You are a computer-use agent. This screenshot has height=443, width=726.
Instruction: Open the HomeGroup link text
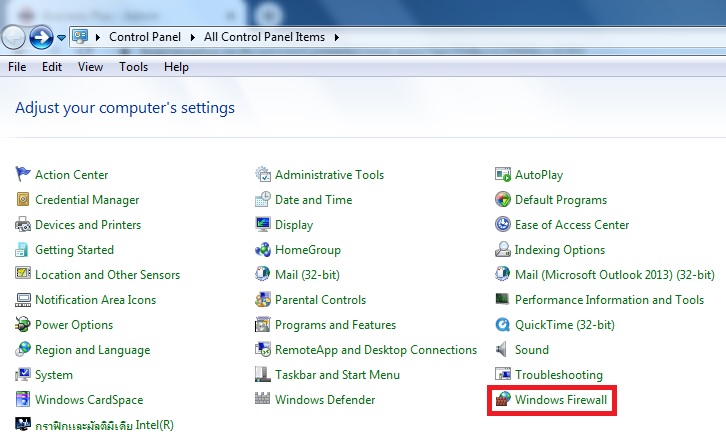click(308, 250)
